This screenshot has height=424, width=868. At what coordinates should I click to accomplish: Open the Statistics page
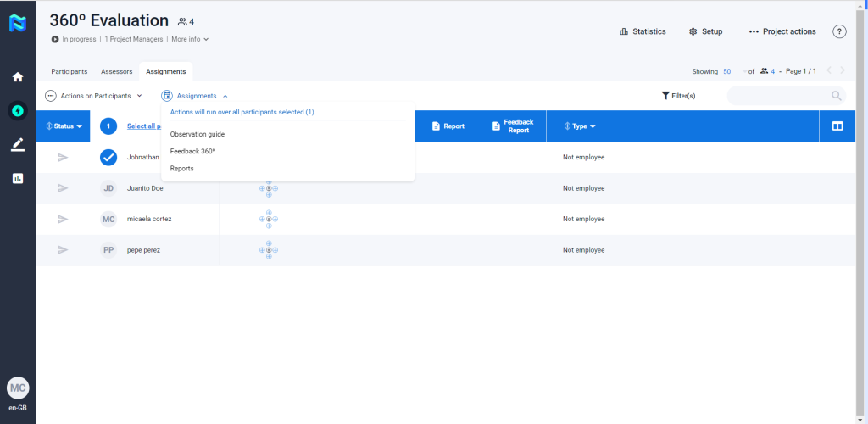point(643,31)
